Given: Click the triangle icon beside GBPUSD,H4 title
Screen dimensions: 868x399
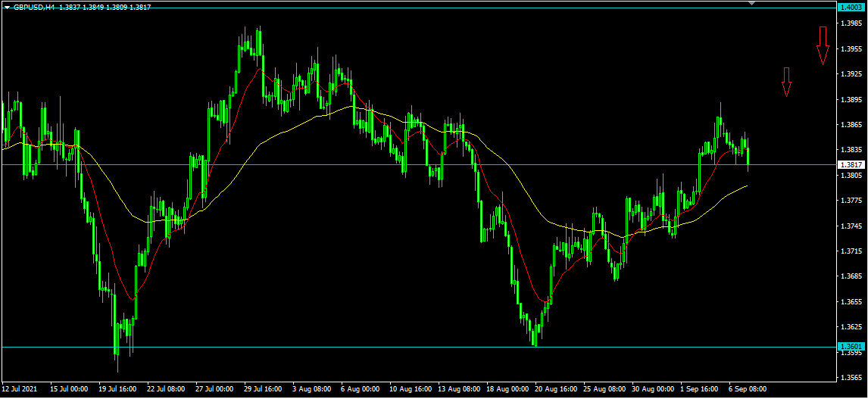Looking at the screenshot, I should click(x=7, y=7).
